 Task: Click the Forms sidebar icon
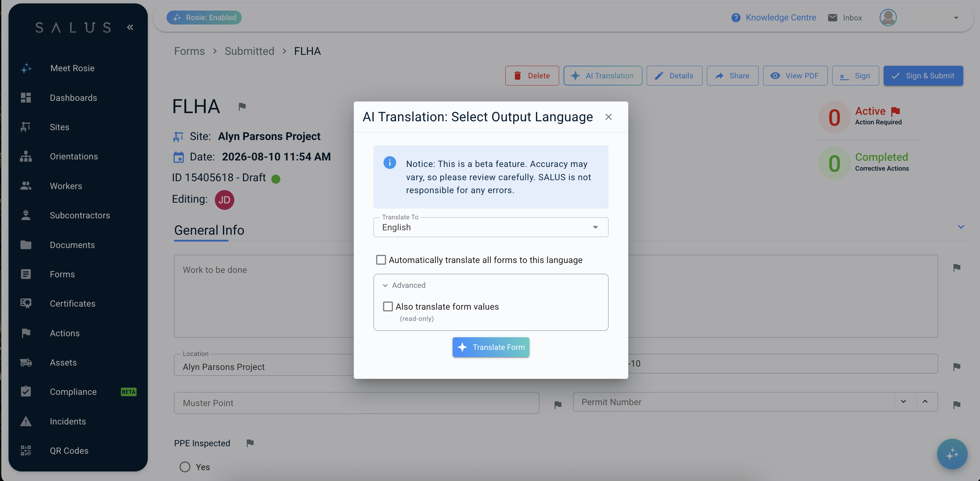(26, 274)
